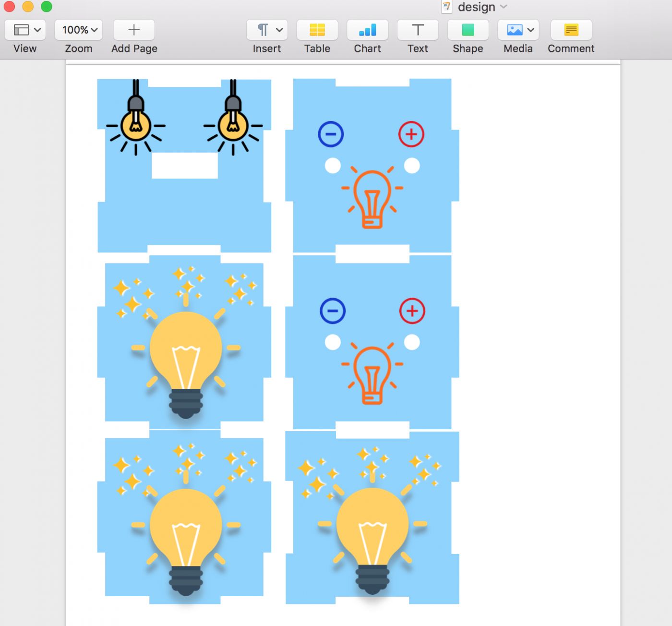Add a chart using the Chart icon
Image resolution: width=672 pixels, height=626 pixels.
tap(367, 30)
